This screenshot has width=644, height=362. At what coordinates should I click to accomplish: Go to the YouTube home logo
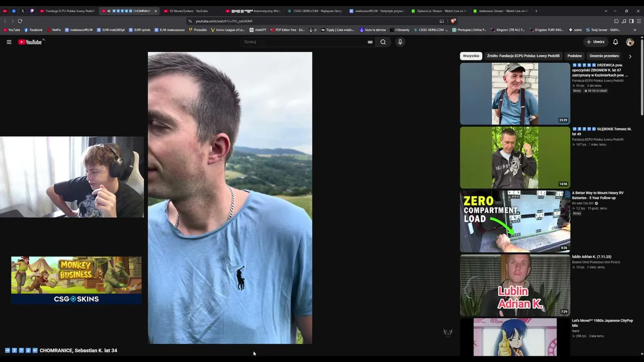click(30, 42)
